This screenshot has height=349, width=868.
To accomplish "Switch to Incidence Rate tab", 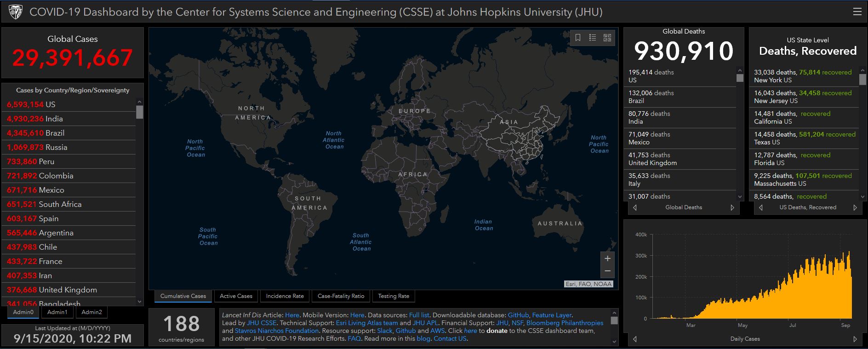I will (x=285, y=296).
